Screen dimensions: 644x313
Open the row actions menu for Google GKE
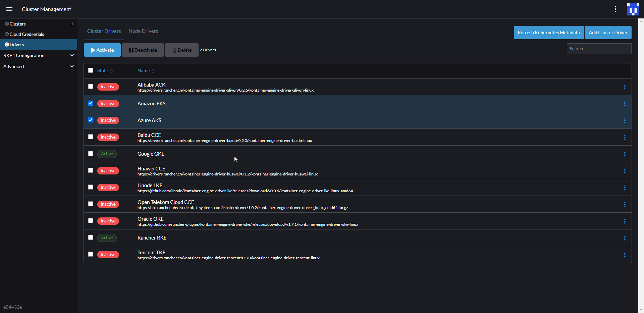click(x=625, y=154)
